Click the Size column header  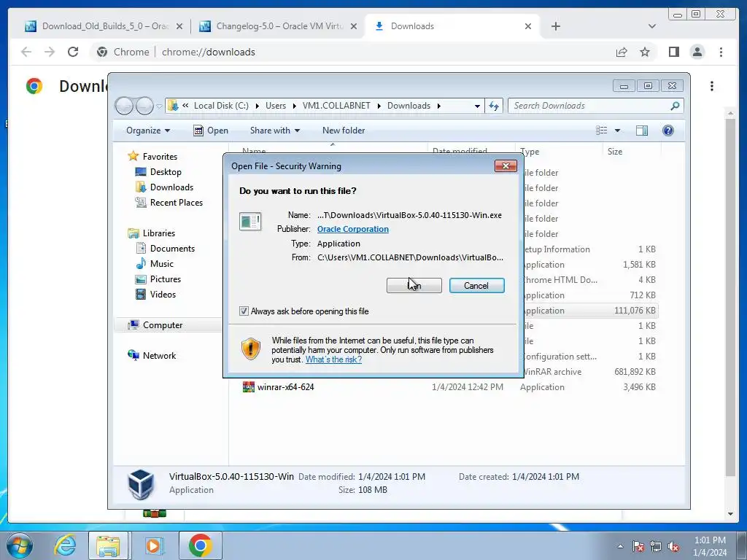pyautogui.click(x=614, y=152)
